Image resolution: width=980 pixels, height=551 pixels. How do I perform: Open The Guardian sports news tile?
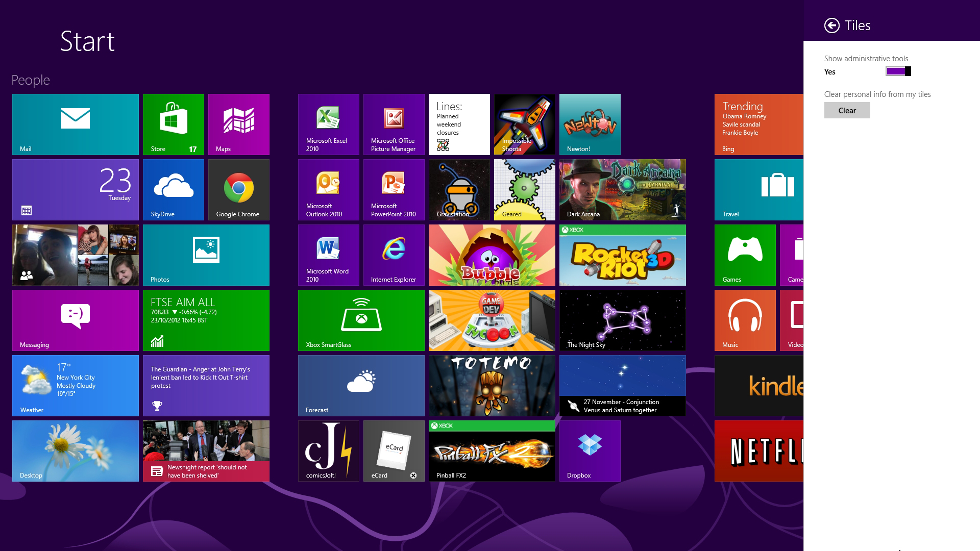coord(206,386)
